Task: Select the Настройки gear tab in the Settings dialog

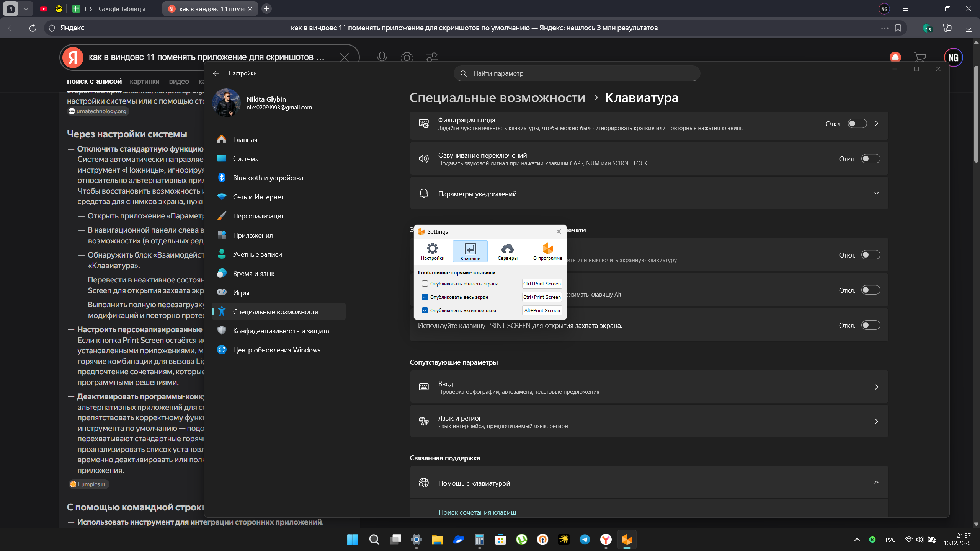Action: click(433, 251)
